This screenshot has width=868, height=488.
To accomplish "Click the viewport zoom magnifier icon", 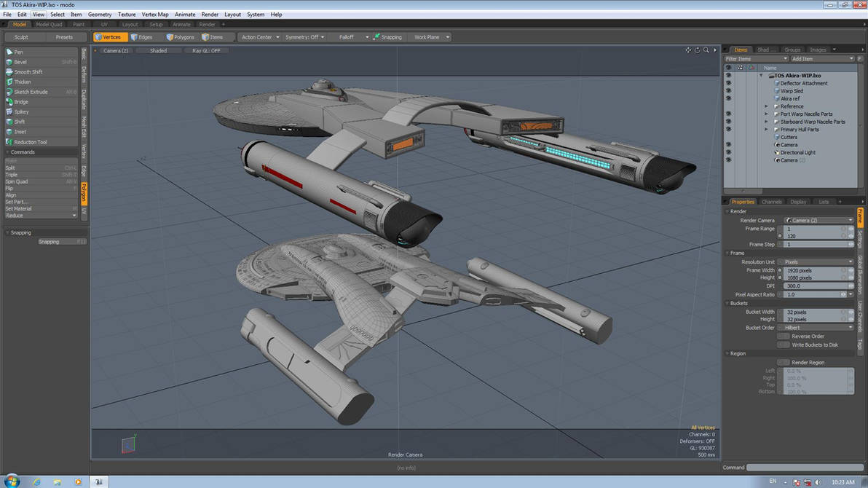I will (x=706, y=50).
